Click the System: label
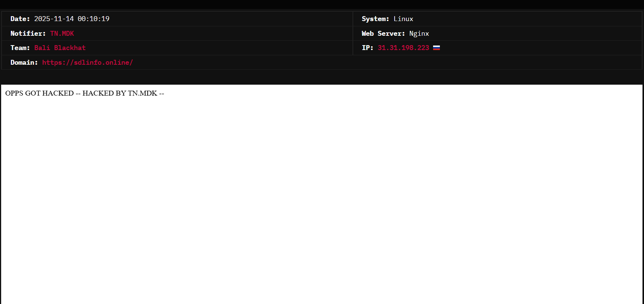This screenshot has height=304, width=644. pos(375,19)
